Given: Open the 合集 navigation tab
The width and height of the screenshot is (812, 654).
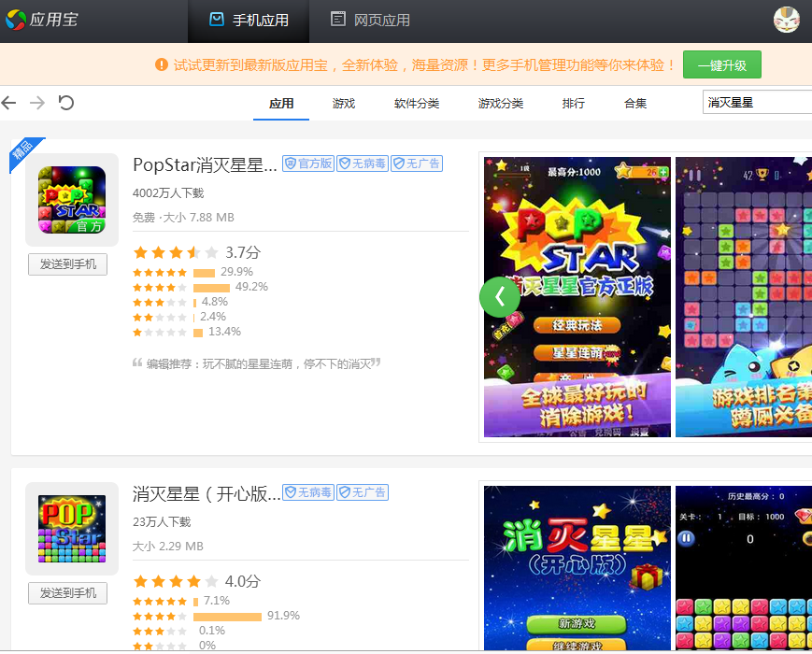Looking at the screenshot, I should [635, 104].
